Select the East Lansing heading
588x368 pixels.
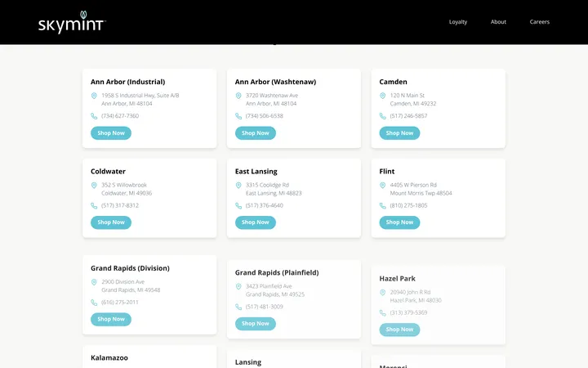point(256,172)
